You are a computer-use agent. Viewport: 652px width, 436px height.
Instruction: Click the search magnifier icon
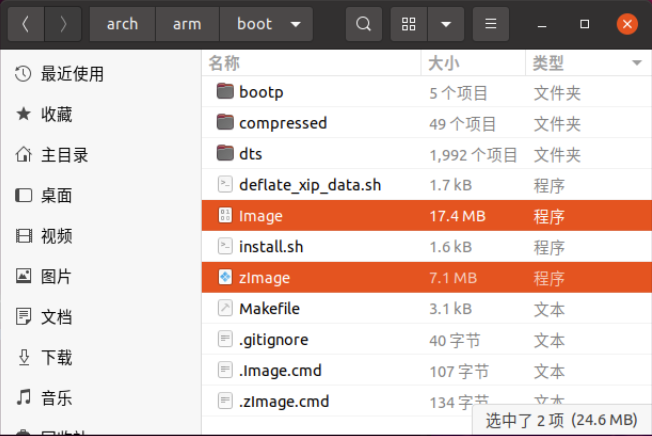click(364, 24)
